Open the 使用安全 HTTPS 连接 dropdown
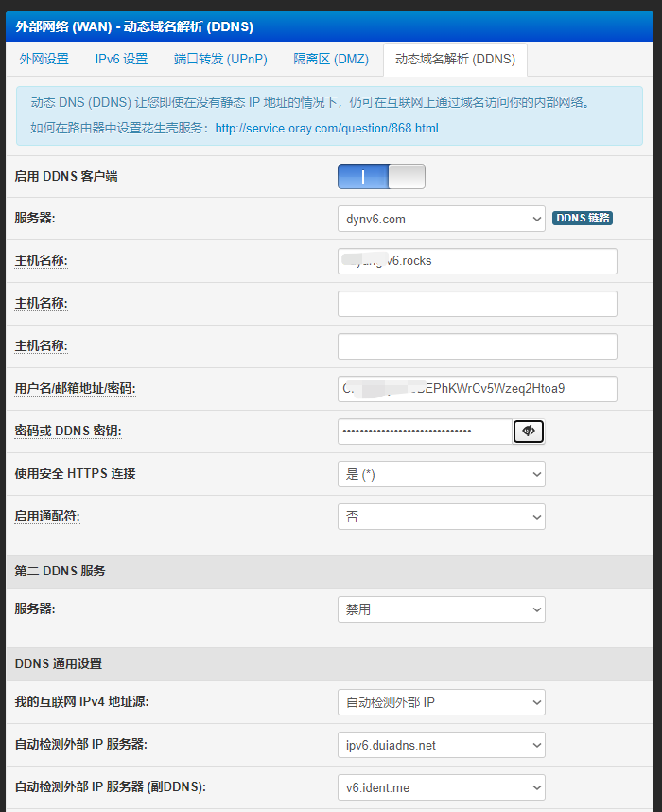The height and width of the screenshot is (812, 662). pyautogui.click(x=441, y=473)
